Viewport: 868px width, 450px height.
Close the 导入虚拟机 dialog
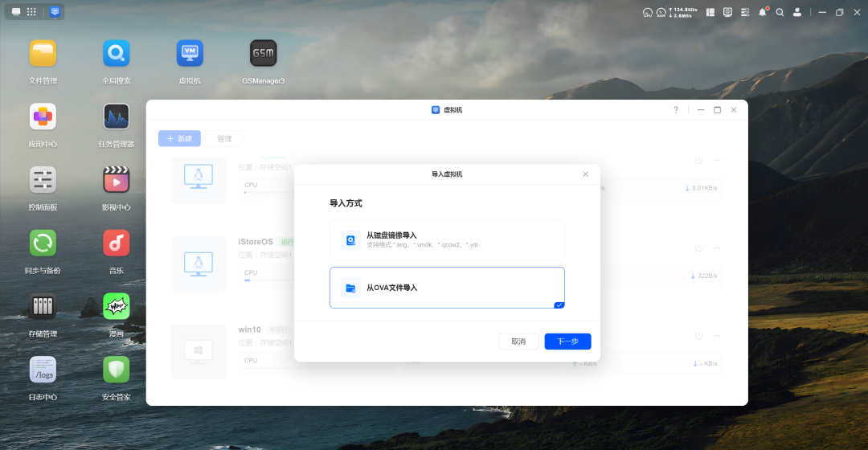tap(585, 174)
